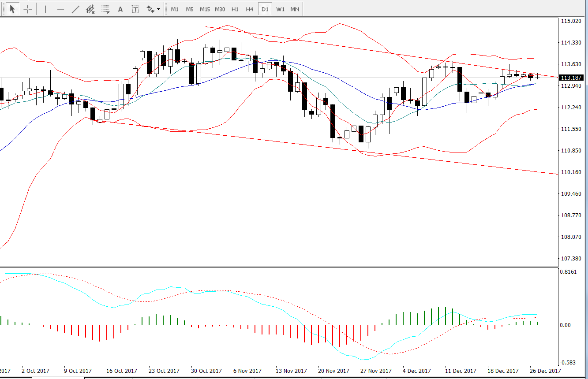Switch to the M1 timeframe
The image size is (588, 379).
click(x=175, y=9)
